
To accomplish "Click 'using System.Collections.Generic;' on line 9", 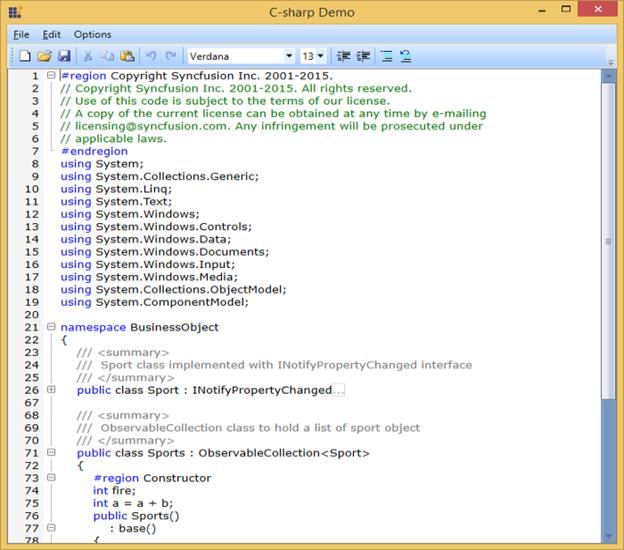I will click(x=160, y=176).
